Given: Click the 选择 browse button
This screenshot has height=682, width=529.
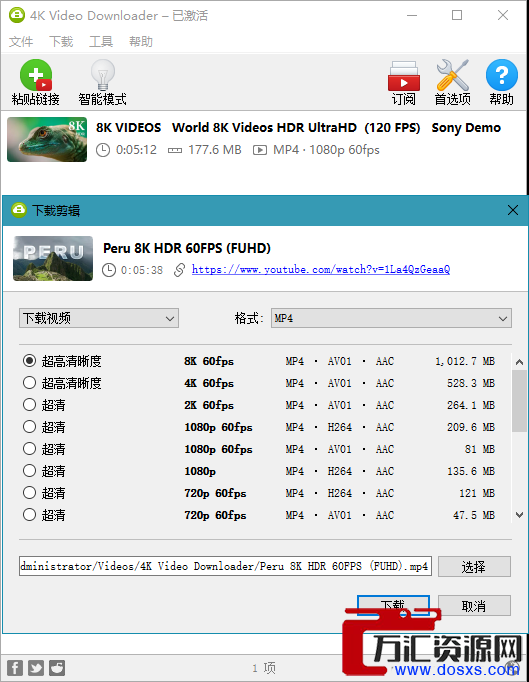Looking at the screenshot, I should point(474,566).
